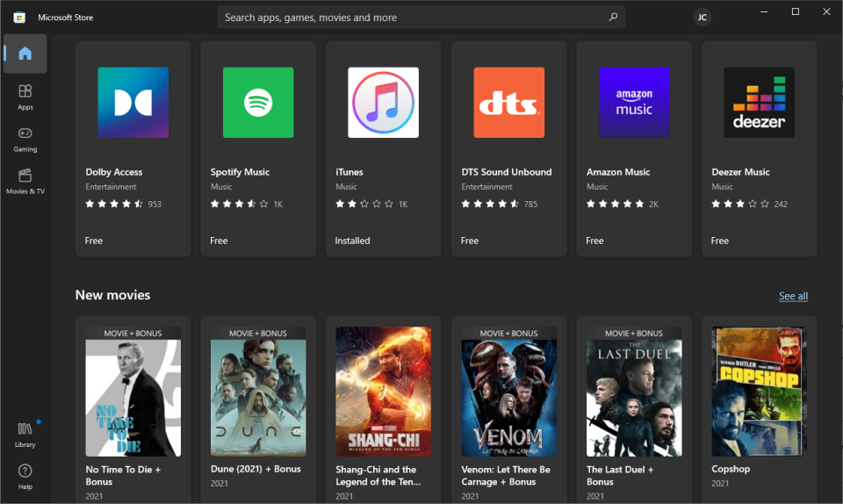843x504 pixels.
Task: Open the Library in the sidebar
Action: (x=25, y=435)
